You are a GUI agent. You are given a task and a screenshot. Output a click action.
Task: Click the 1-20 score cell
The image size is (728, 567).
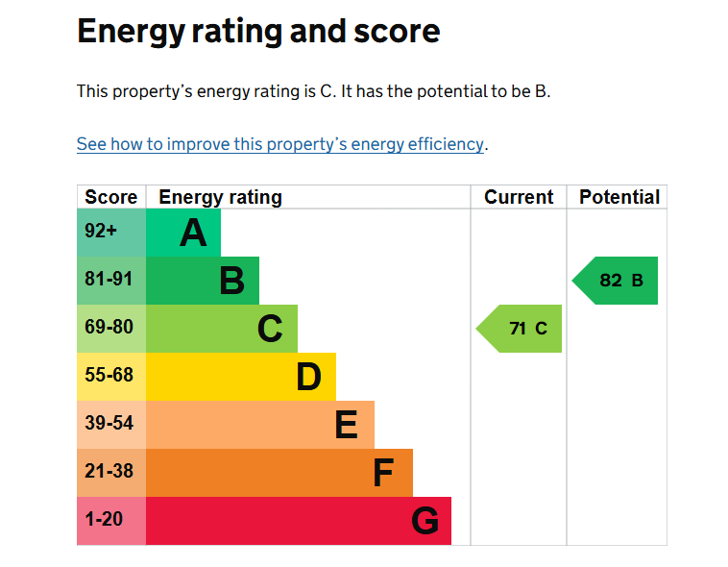(111, 521)
